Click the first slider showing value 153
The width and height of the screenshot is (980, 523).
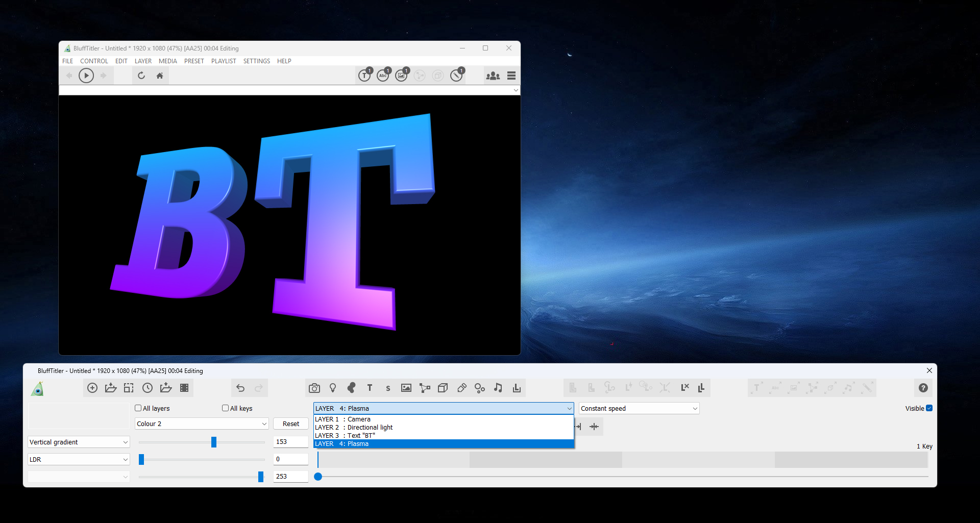click(x=214, y=442)
